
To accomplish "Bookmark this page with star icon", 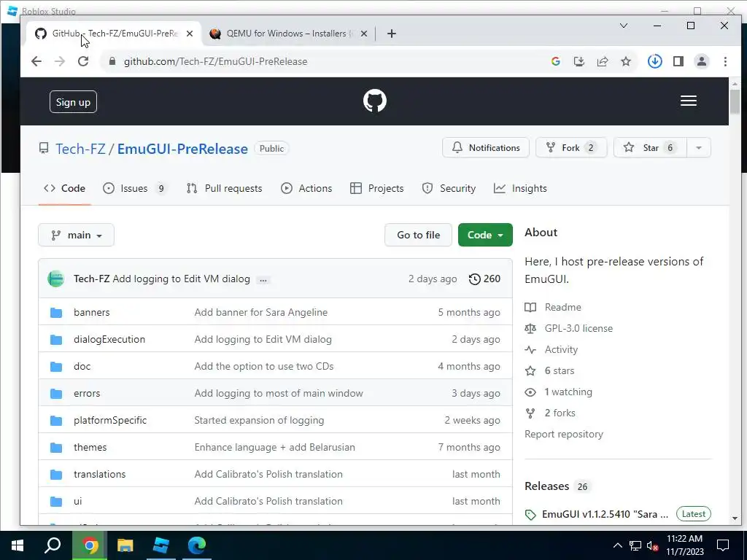I will click(626, 61).
